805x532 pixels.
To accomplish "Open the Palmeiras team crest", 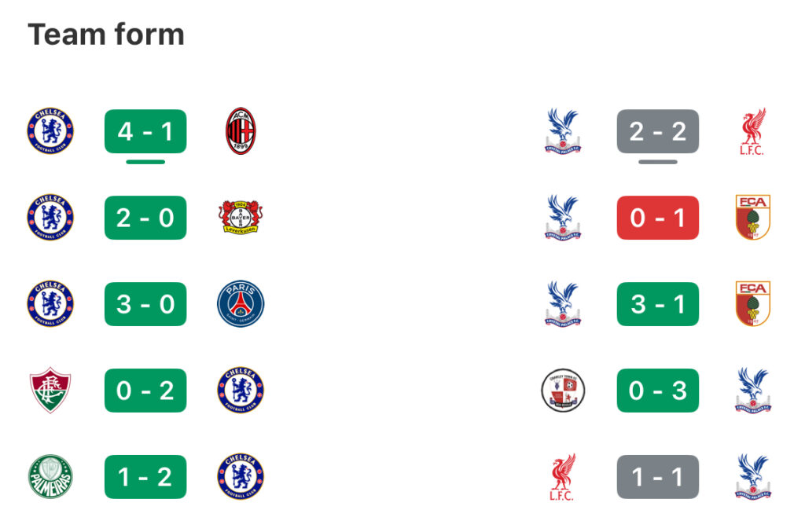I will 50,476.
